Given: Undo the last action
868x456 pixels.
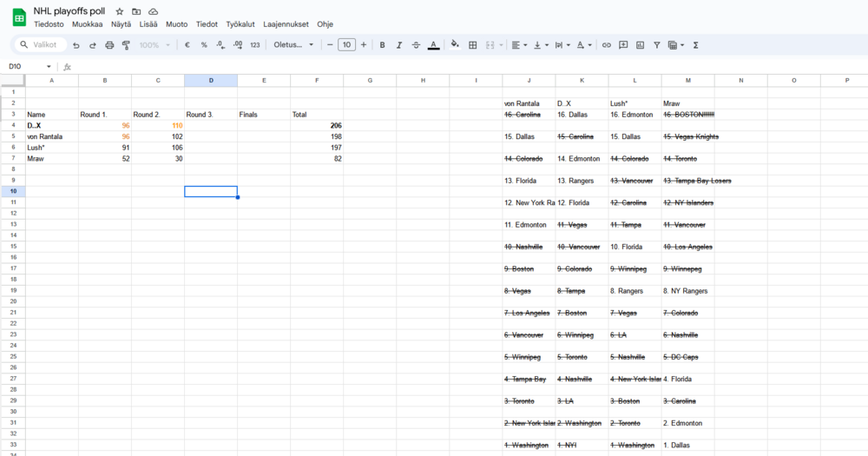Looking at the screenshot, I should coord(76,45).
